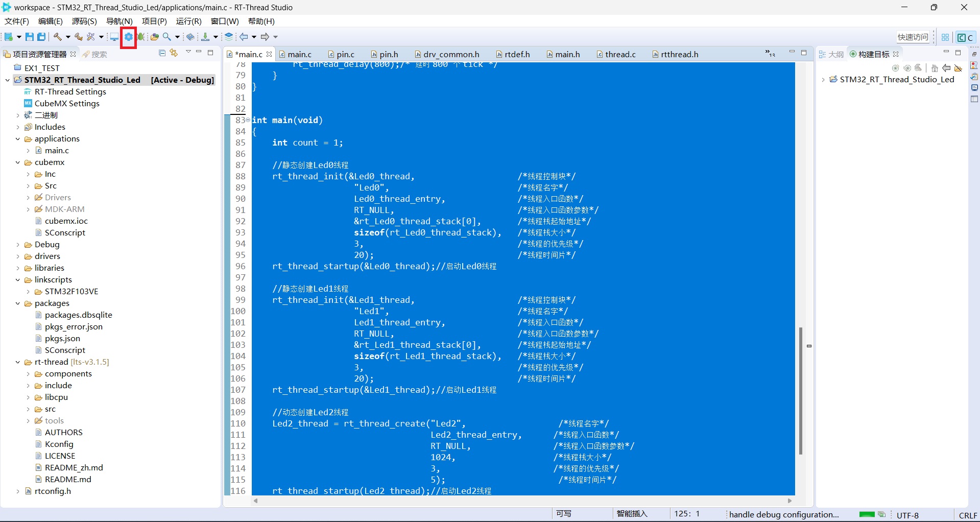
Task: Close the *main.c editor tab
Action: tap(269, 54)
